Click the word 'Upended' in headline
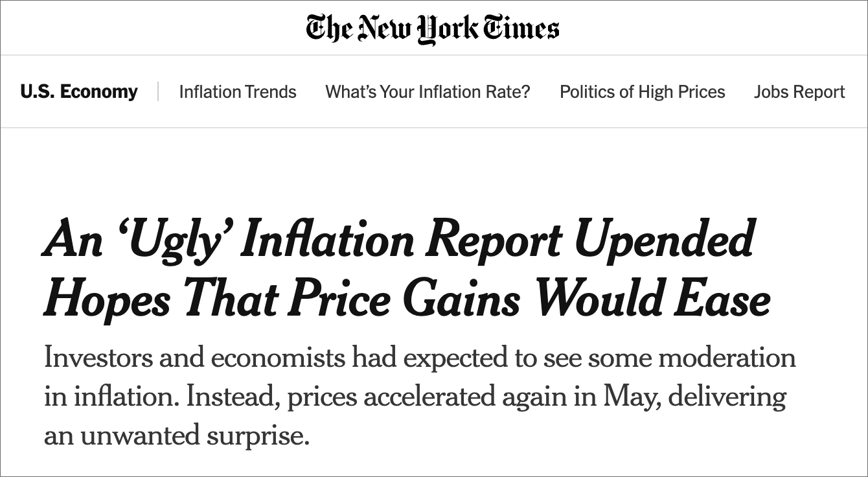 pos(665,240)
